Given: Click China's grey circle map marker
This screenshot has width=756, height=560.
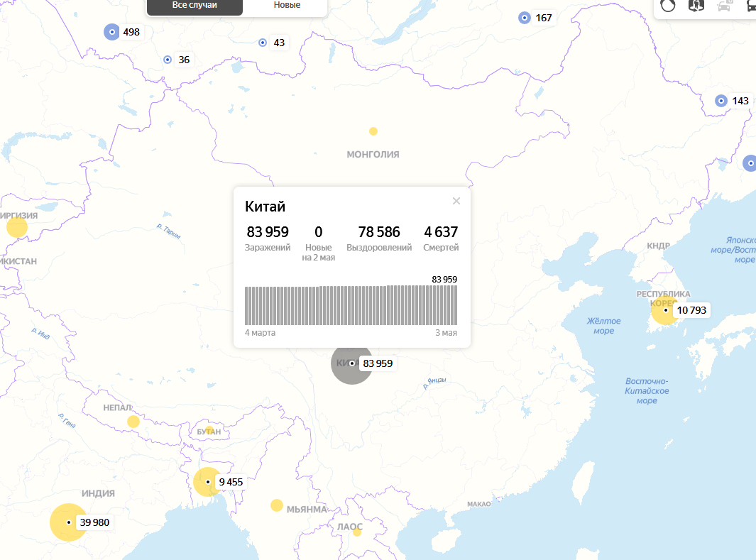Looking at the screenshot, I should tap(352, 363).
